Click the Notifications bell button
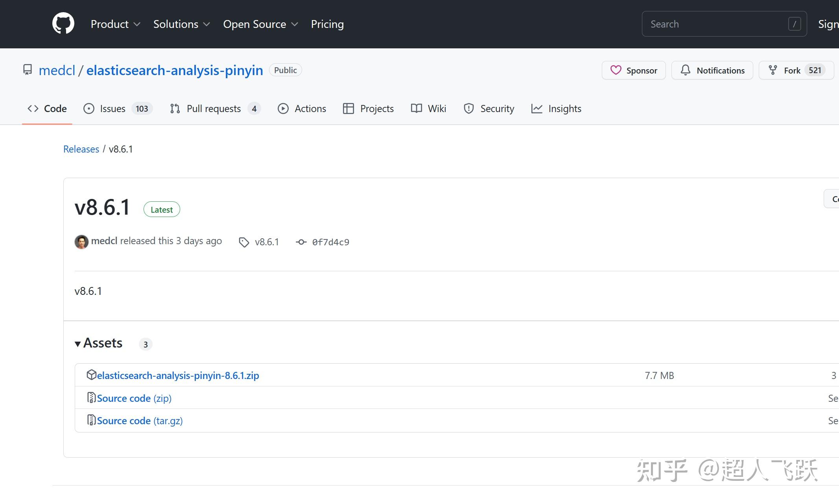839x504 pixels. [712, 70]
